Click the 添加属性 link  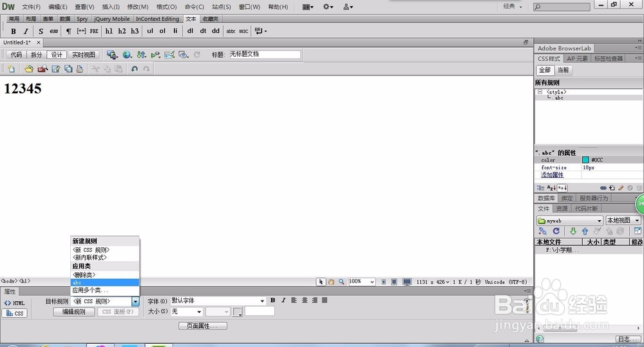pos(552,175)
